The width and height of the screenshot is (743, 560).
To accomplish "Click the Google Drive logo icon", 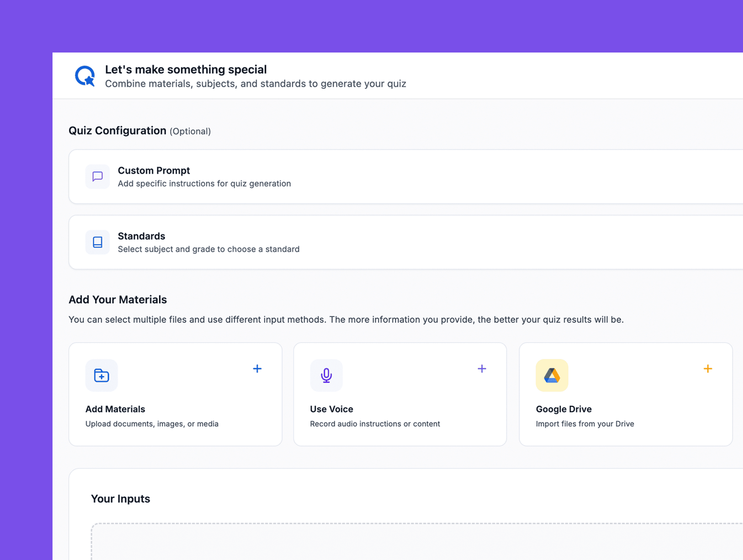I will 552,375.
